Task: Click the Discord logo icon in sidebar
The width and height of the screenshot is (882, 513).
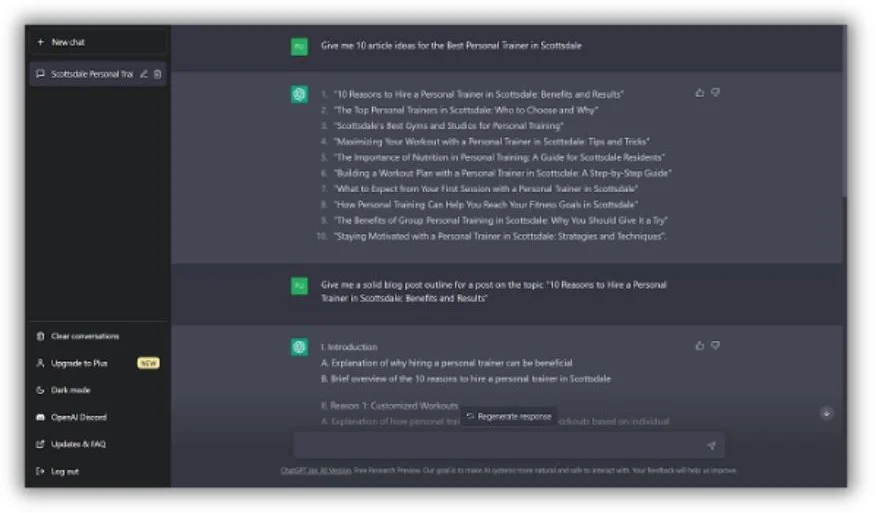Action: click(x=40, y=417)
